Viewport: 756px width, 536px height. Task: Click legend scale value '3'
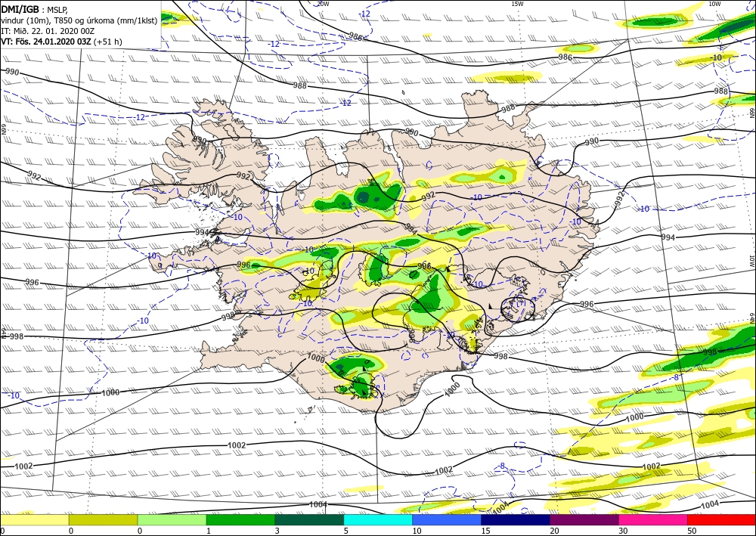click(x=277, y=531)
